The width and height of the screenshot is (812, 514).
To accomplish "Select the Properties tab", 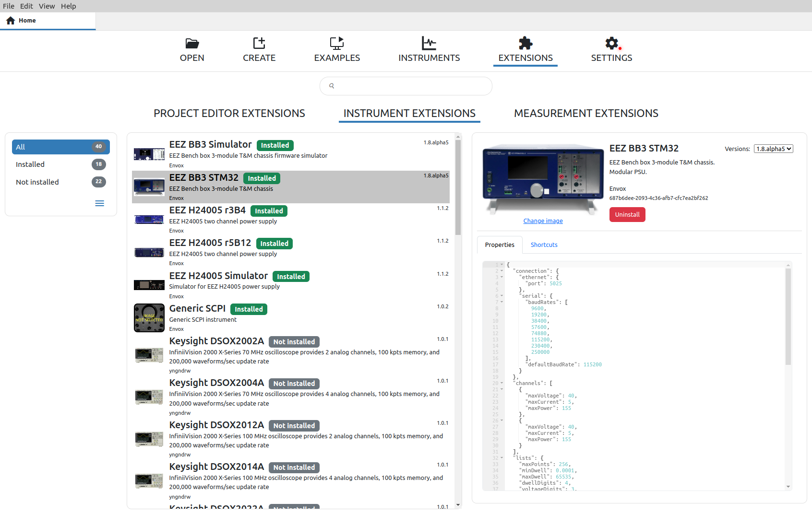I will (500, 245).
